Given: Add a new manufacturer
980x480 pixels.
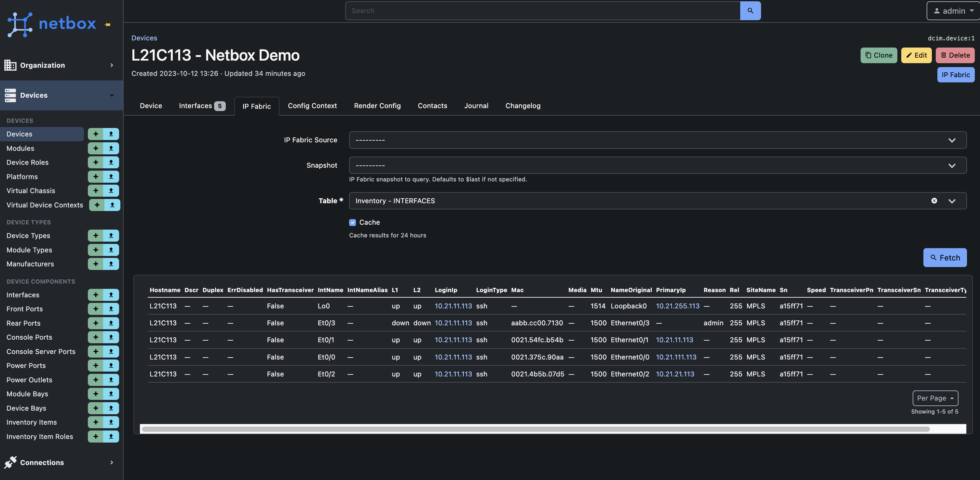Looking at the screenshot, I should pos(95,264).
